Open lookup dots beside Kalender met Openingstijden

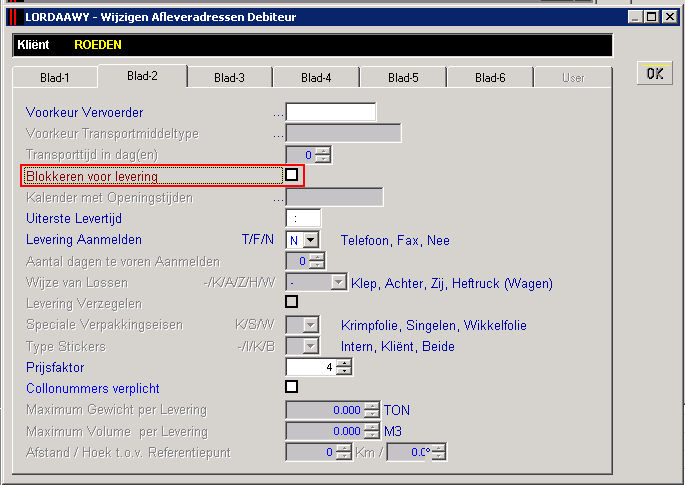pyautogui.click(x=278, y=200)
